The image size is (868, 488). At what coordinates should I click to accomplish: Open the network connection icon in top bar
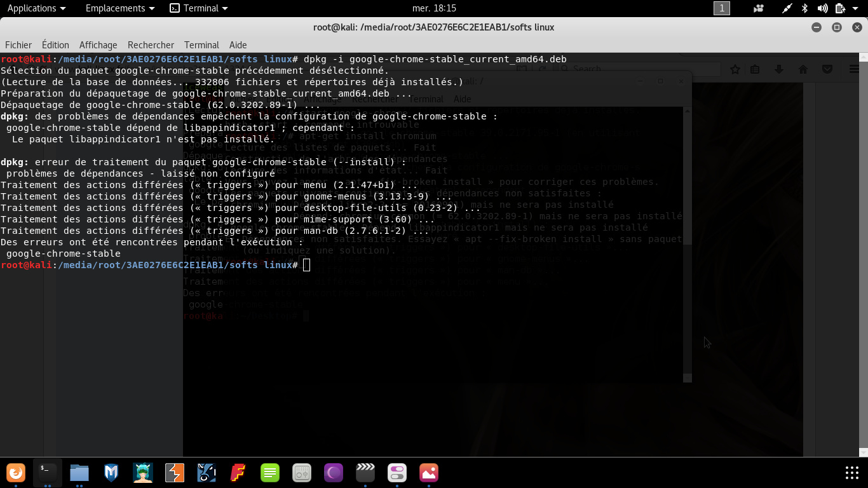(787, 8)
